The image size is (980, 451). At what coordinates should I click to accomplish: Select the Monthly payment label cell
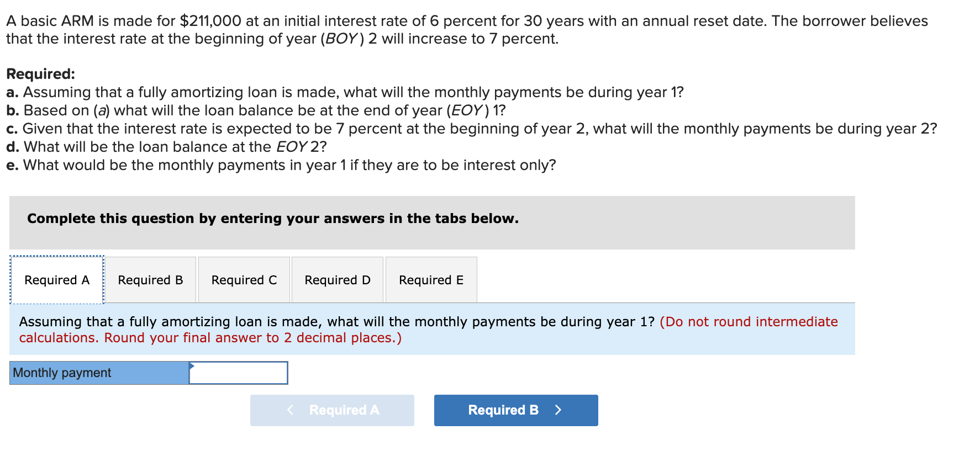98,373
